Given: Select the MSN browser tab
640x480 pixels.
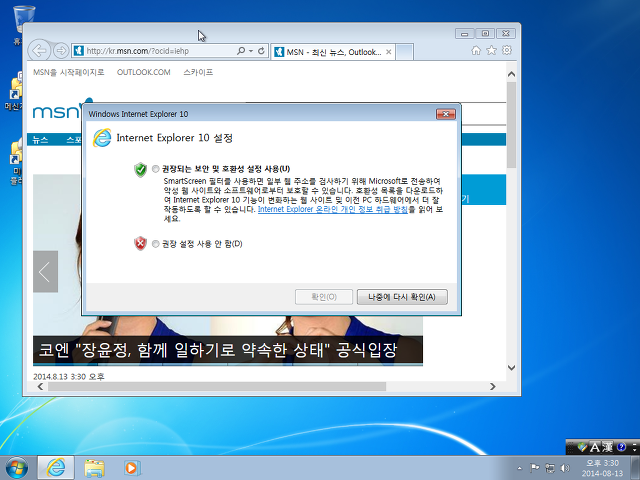Looking at the screenshot, I should pyautogui.click(x=333, y=52).
